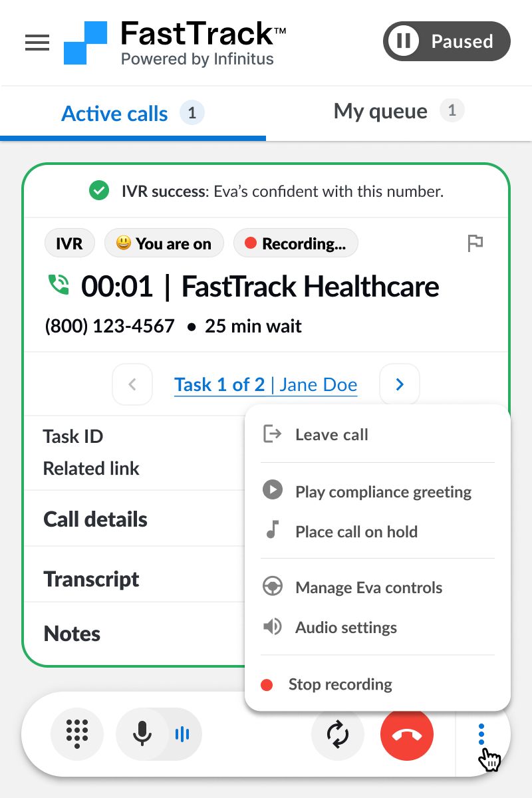532x798 pixels.
Task: Choose Stop recording in the menu
Action: (x=378, y=684)
